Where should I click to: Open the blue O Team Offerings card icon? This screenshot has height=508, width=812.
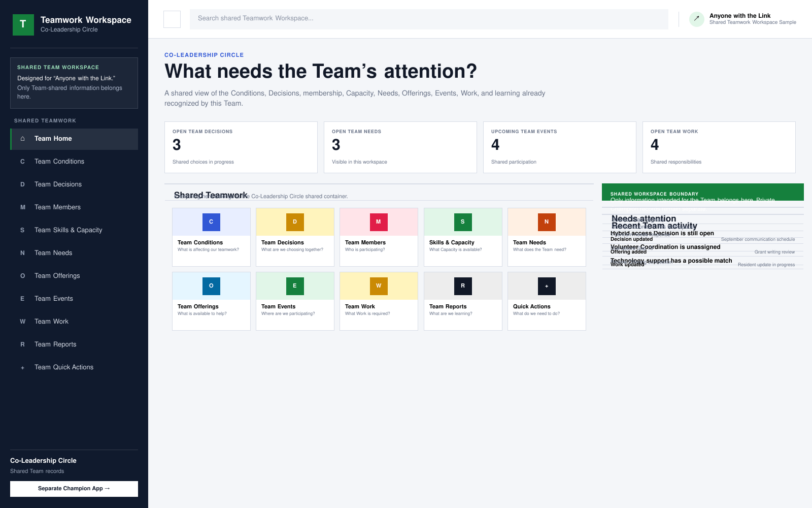[x=211, y=286]
